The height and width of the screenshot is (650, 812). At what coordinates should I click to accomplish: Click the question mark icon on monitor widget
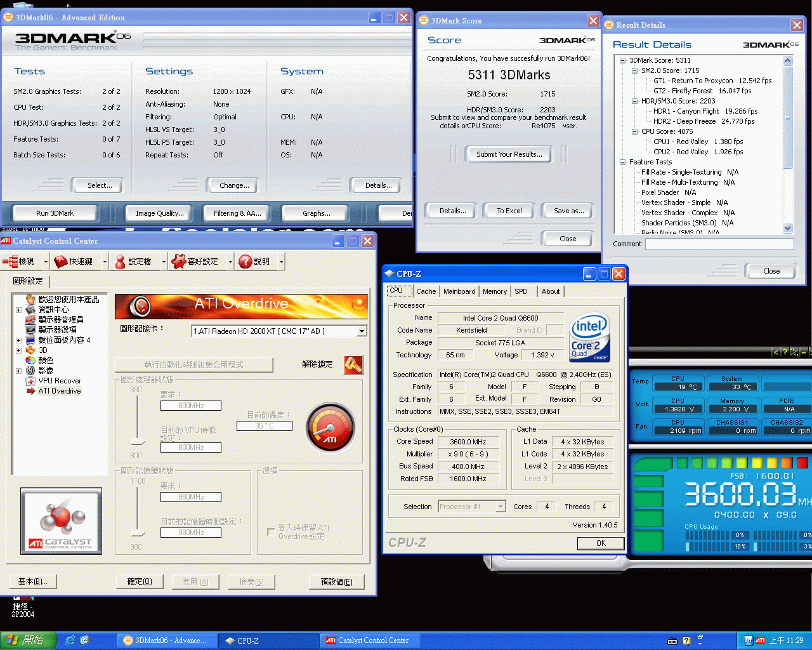click(x=785, y=352)
